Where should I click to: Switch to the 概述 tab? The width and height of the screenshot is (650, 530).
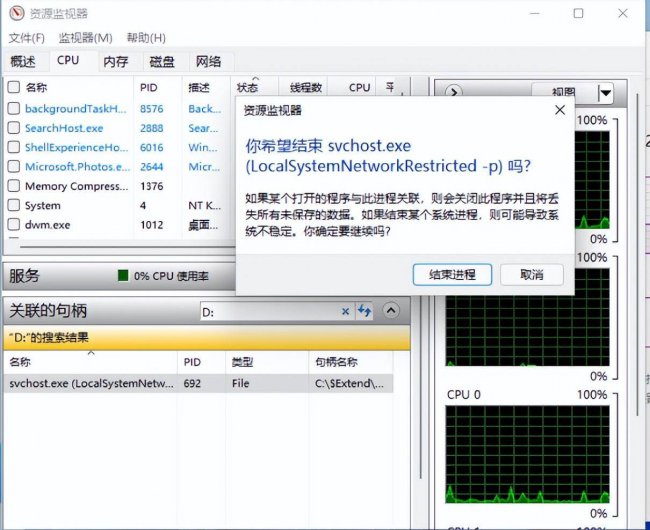23,62
